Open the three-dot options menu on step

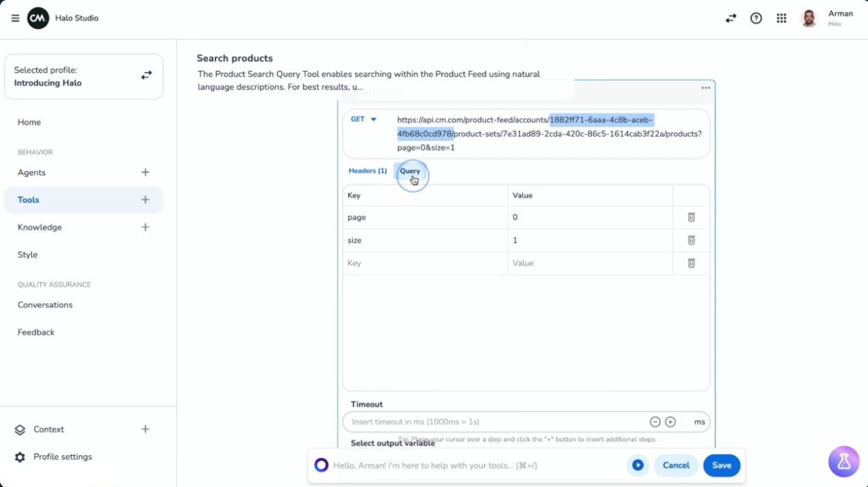pyautogui.click(x=706, y=88)
